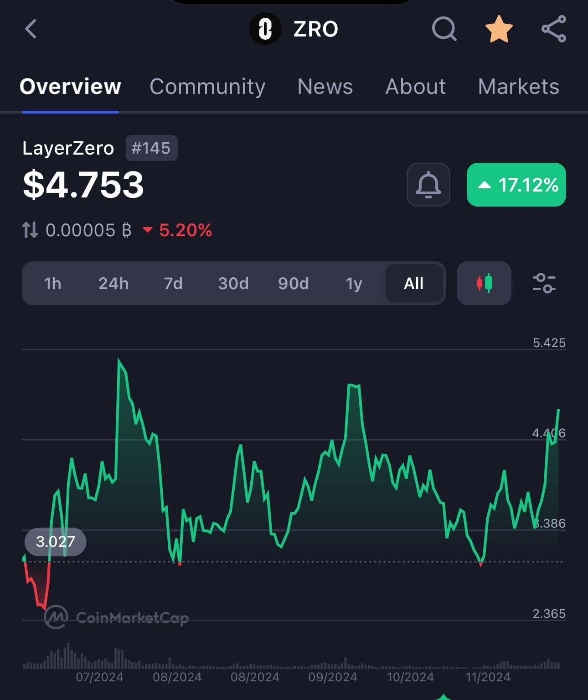Toggle the favorite star for ZRO
Screen dimensions: 588x700
point(499,29)
